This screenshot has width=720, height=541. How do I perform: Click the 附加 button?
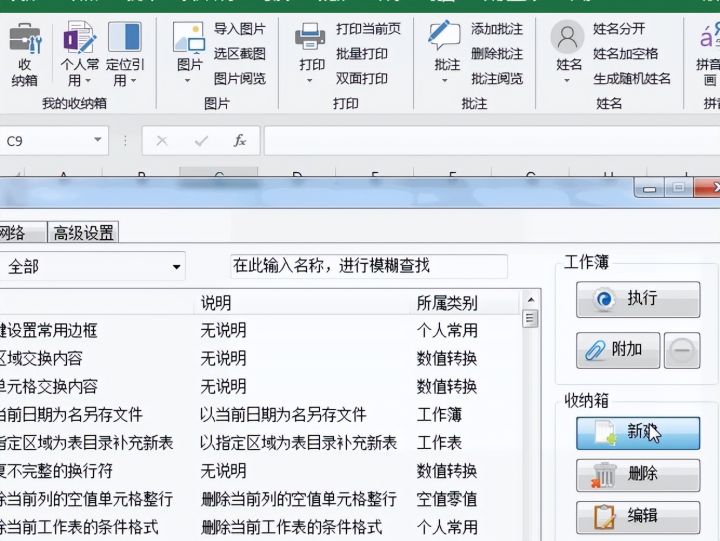coord(618,350)
